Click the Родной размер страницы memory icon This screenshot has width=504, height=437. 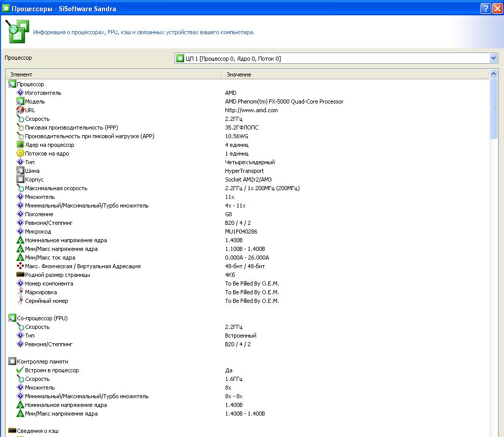click(x=20, y=274)
